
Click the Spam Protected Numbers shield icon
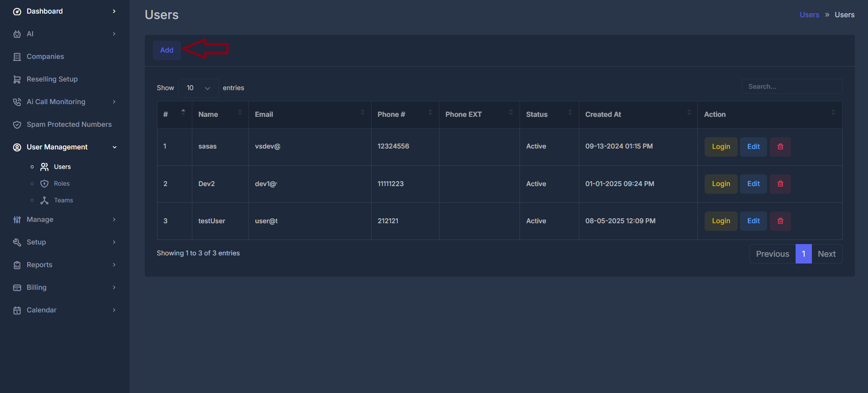tap(17, 125)
